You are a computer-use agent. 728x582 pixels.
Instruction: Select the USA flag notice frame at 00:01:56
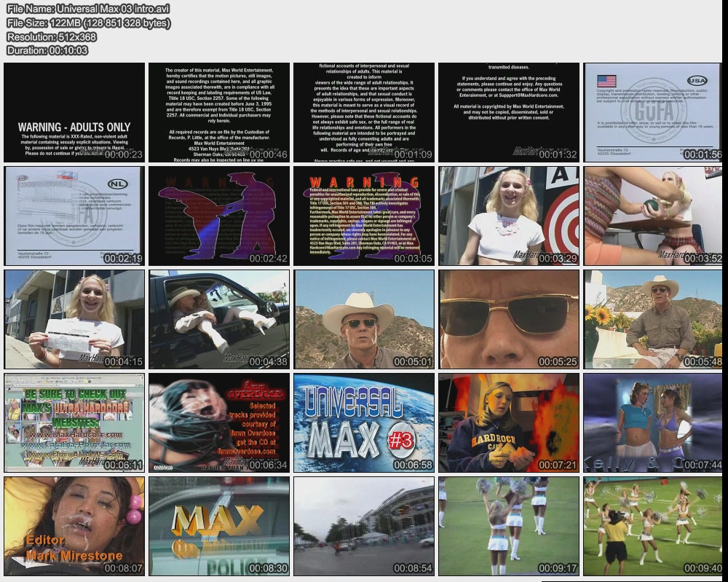(x=653, y=112)
